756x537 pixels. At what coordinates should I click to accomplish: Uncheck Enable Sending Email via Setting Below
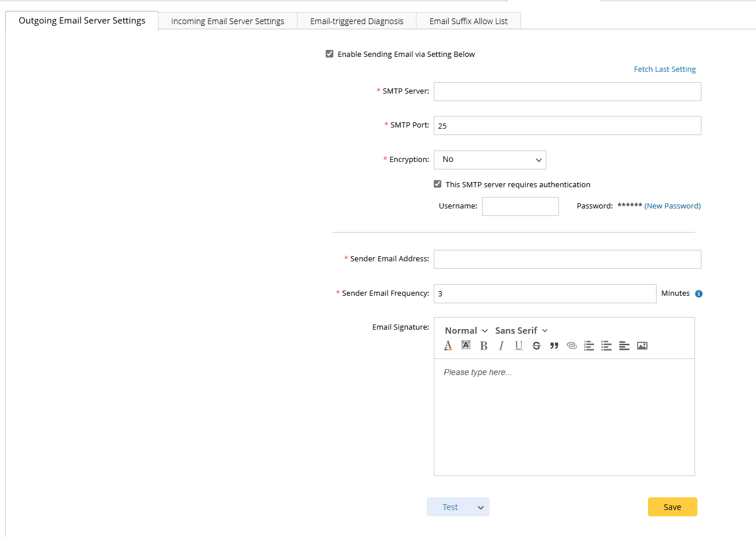(330, 54)
